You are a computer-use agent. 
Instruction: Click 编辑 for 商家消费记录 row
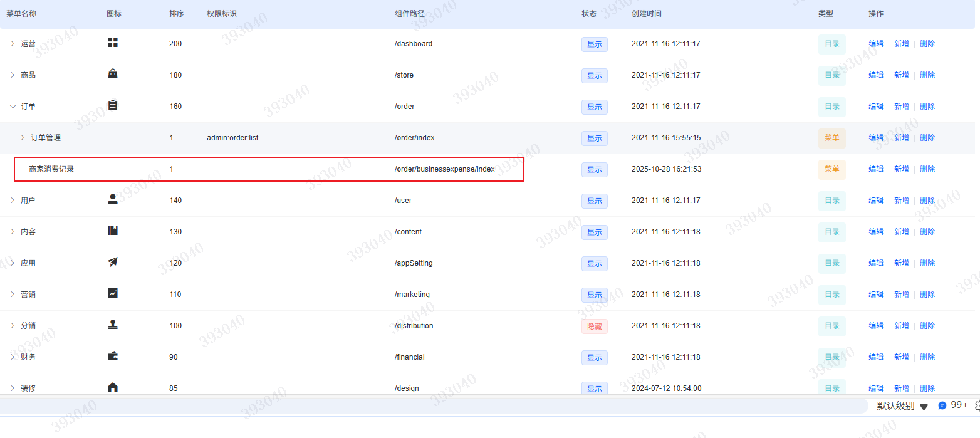(x=876, y=169)
